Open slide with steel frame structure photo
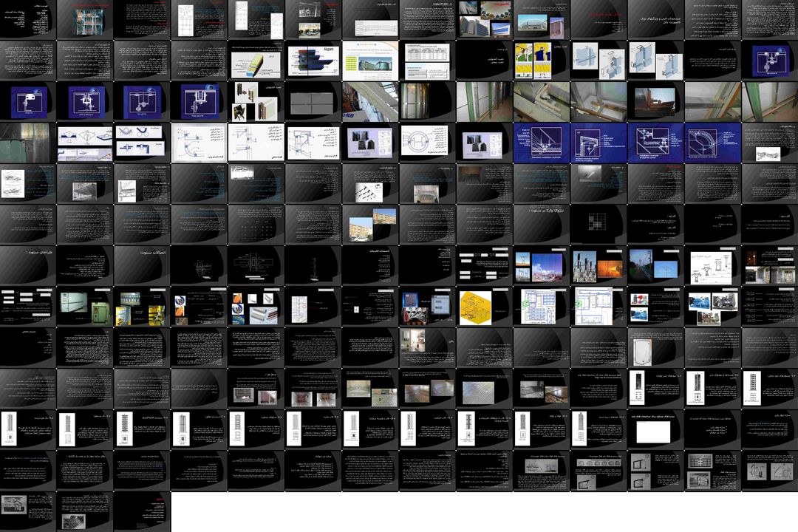This screenshot has width=798, height=532. (85, 184)
